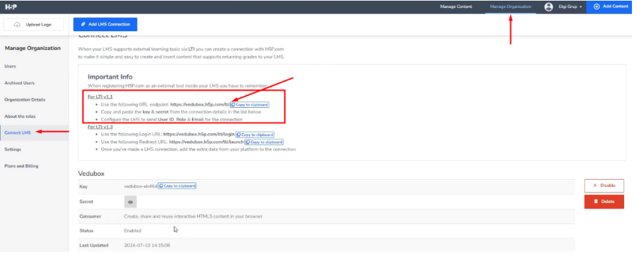Open Organization Details in the sidebar
Image resolution: width=644 pixels, height=253 pixels.
(25, 100)
